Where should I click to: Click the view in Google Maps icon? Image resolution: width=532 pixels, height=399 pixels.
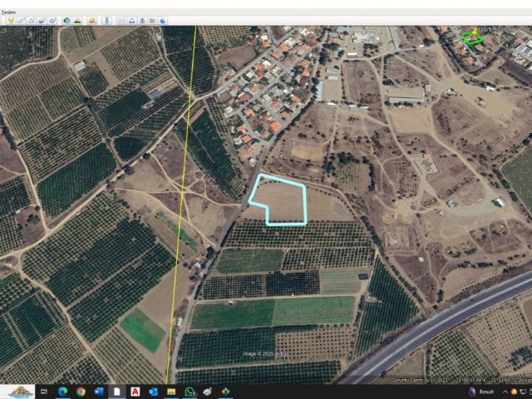click(x=153, y=21)
